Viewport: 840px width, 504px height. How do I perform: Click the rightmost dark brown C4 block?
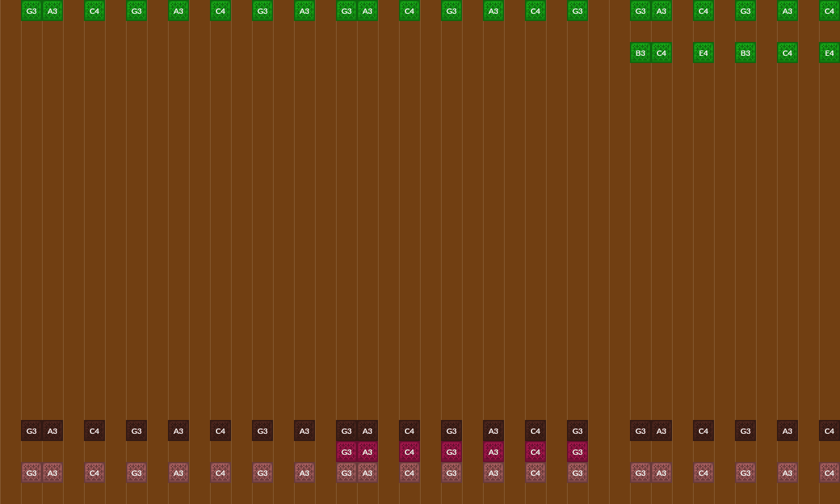click(x=829, y=430)
